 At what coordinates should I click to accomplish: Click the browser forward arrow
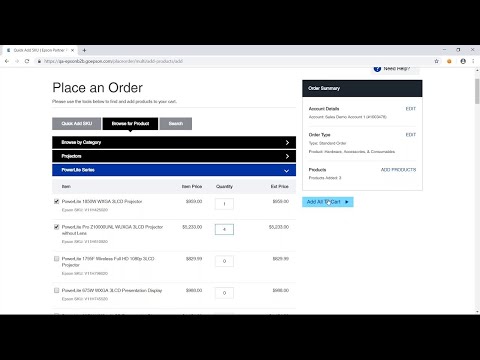[17, 61]
